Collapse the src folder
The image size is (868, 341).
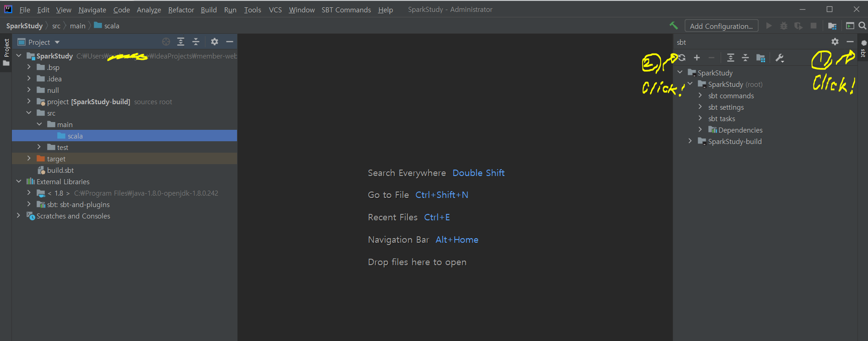tap(29, 112)
